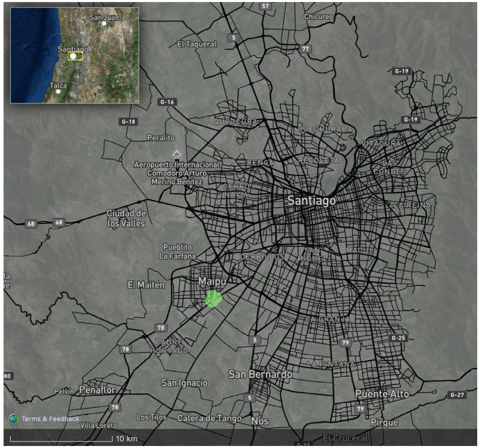Click the 10 km scale bar
This screenshot has width=480, height=448.
tap(61, 439)
